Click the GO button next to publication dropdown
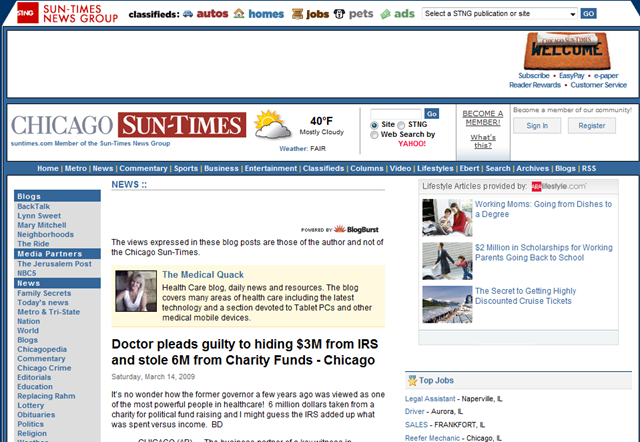This screenshot has width=640, height=442. pos(588,13)
